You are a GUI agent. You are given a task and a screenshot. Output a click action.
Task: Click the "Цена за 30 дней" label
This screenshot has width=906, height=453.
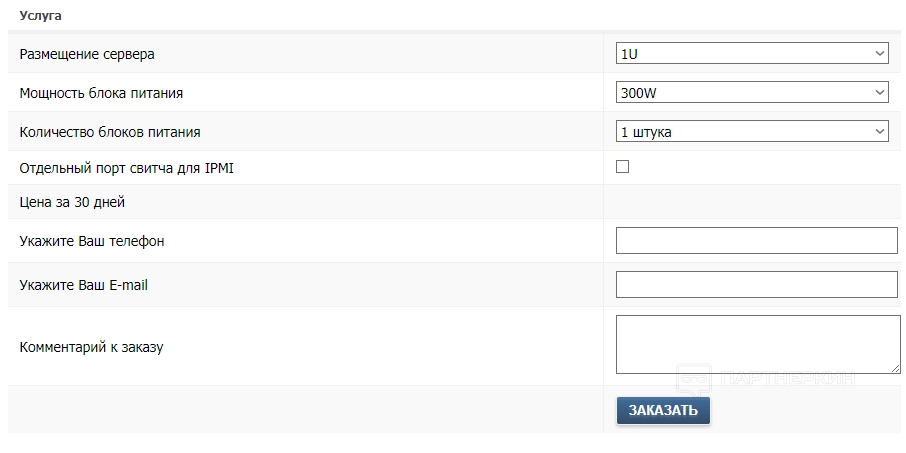72,202
